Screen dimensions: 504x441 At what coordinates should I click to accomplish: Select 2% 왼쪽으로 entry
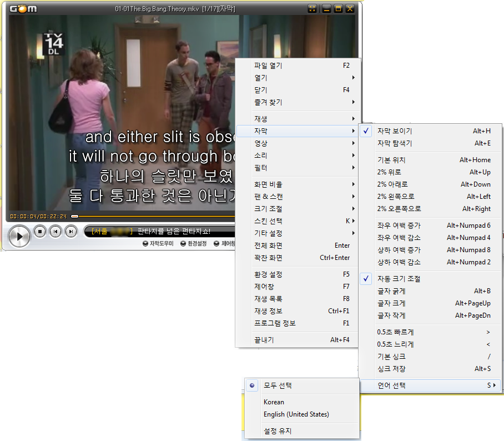[x=430, y=197]
